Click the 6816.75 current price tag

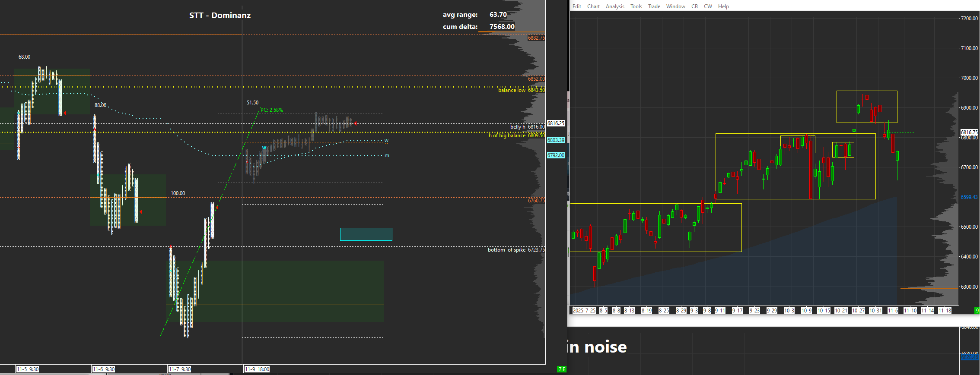(969, 132)
